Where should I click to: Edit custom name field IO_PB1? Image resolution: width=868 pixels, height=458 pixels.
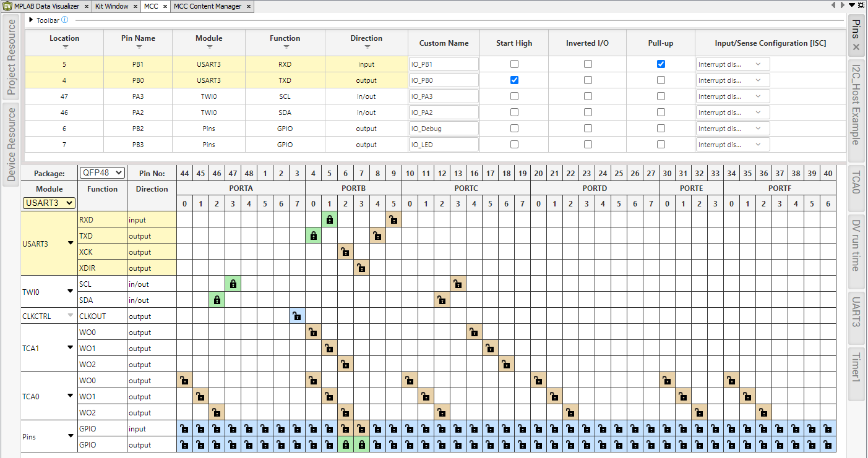444,64
